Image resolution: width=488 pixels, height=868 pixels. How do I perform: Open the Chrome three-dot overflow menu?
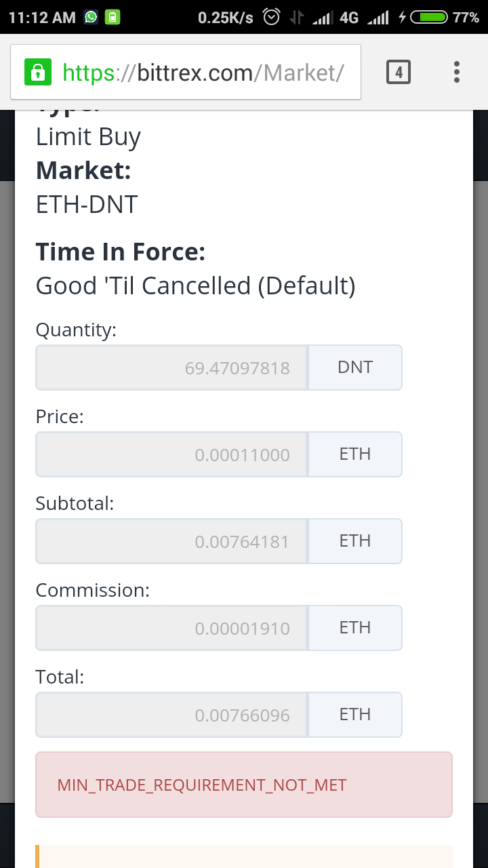[457, 72]
